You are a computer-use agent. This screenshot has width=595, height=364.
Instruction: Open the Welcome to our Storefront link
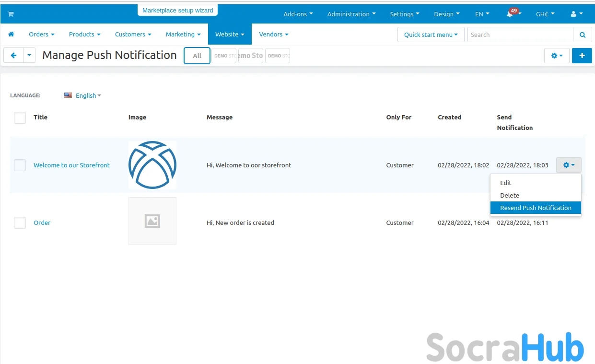coord(71,165)
